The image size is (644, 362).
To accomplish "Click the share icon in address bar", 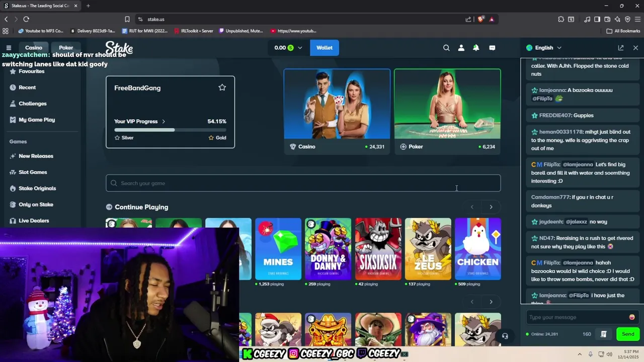I will tap(468, 19).
